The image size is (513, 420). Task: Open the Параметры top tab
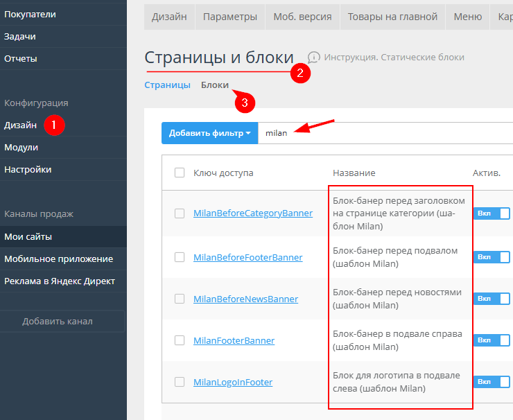(x=229, y=17)
